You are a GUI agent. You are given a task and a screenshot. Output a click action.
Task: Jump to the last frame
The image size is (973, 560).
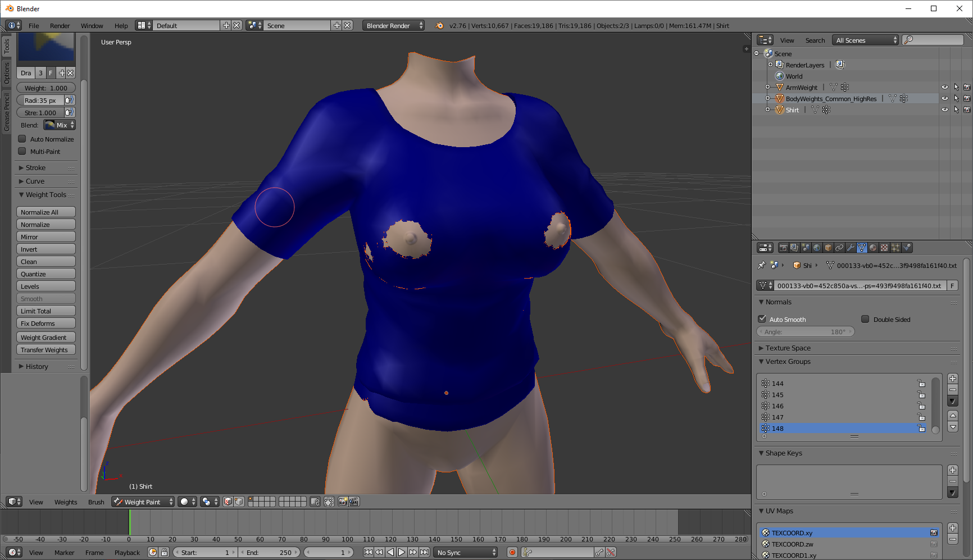click(x=424, y=552)
